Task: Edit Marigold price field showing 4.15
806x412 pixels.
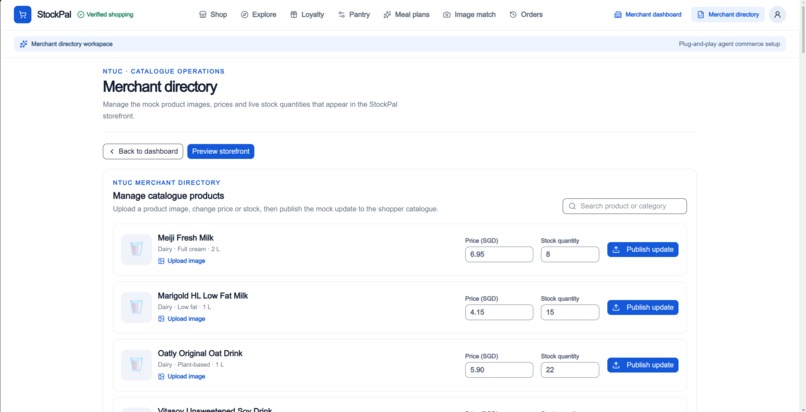Action: pos(499,312)
